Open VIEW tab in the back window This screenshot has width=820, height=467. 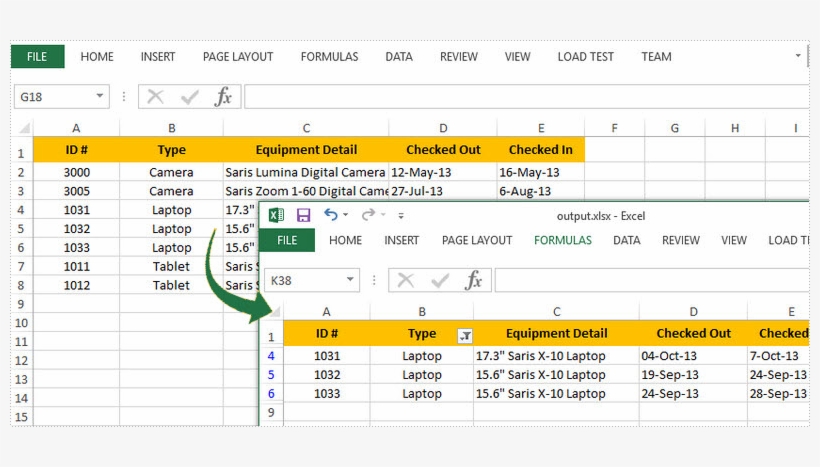tap(518, 56)
